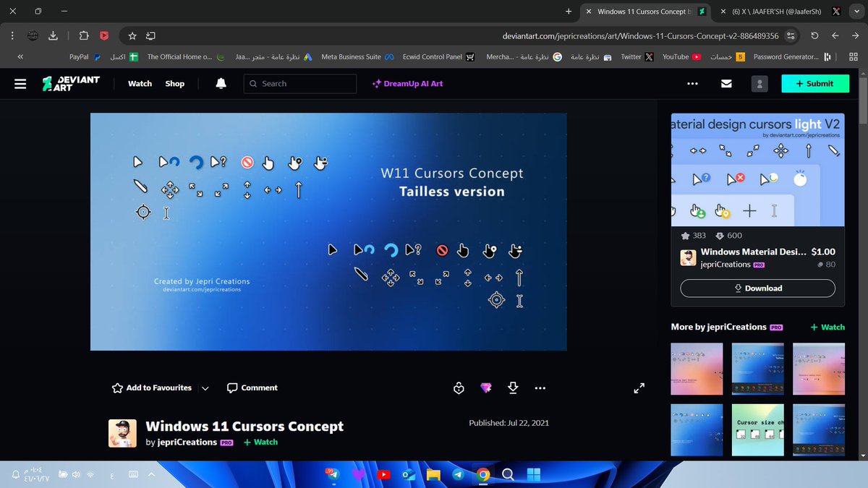Open Material design cursors light V2 preview
Screen dimensions: 868x488
click(757, 169)
